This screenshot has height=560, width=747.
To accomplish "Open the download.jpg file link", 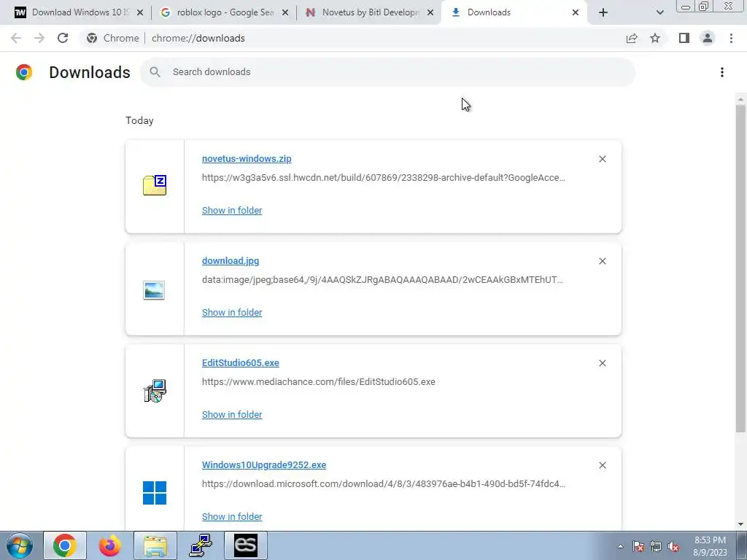I will tap(231, 260).
